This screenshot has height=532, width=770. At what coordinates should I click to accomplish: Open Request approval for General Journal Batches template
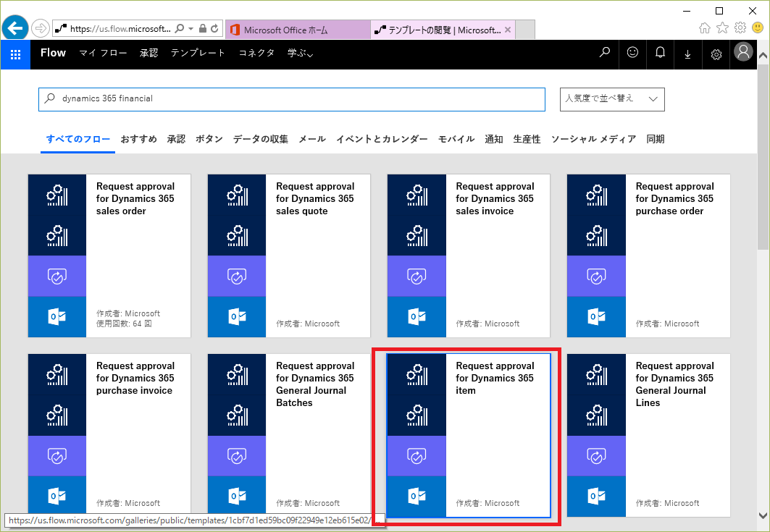(289, 435)
